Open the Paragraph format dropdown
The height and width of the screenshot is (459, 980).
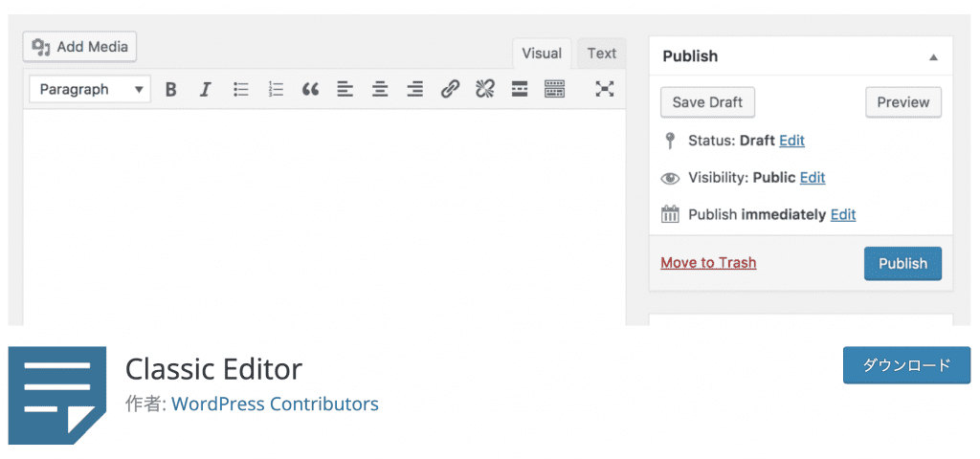point(90,90)
